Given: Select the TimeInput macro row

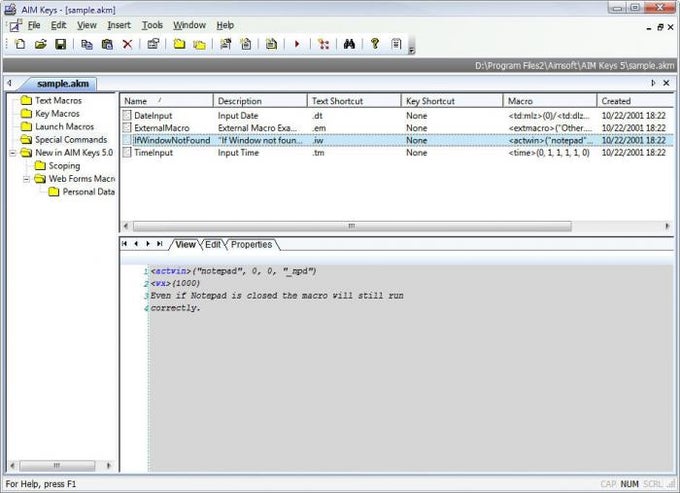Looking at the screenshot, I should [x=155, y=154].
